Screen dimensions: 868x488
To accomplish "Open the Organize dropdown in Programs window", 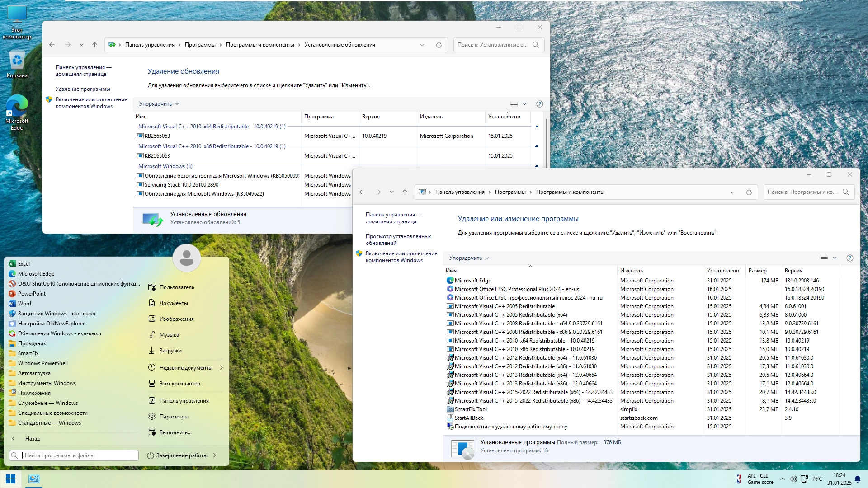I will click(469, 258).
